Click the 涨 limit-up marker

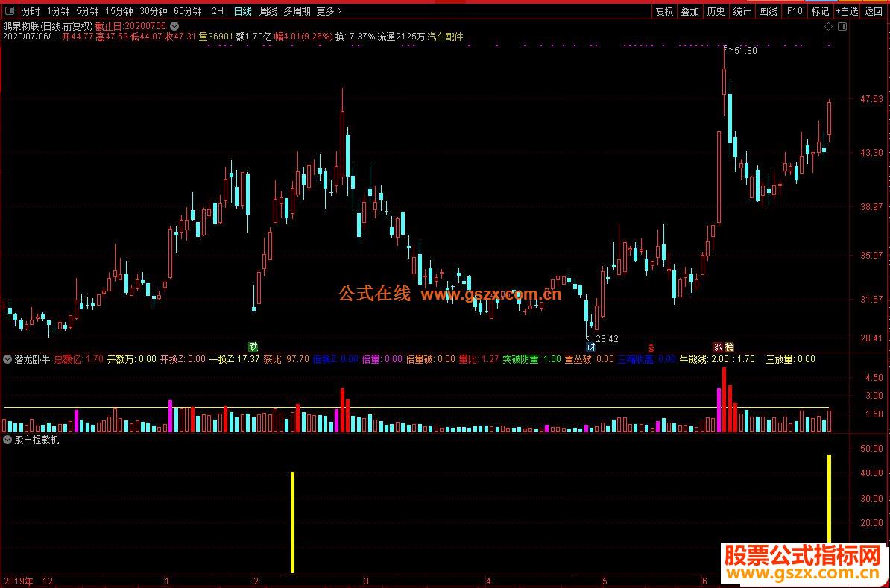point(718,347)
